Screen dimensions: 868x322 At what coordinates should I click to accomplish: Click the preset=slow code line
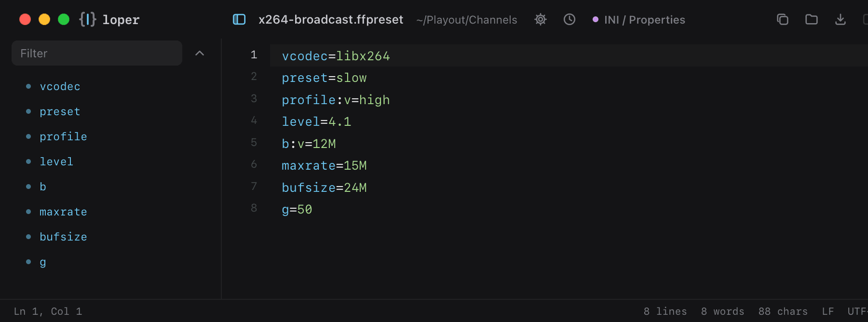pos(324,78)
